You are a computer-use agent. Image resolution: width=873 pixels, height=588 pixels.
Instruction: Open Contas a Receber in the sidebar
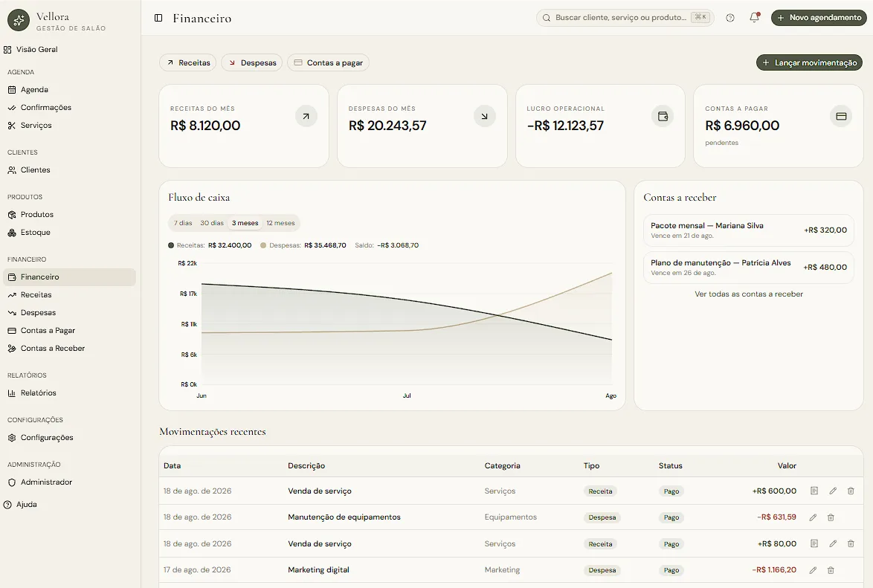(x=69, y=348)
